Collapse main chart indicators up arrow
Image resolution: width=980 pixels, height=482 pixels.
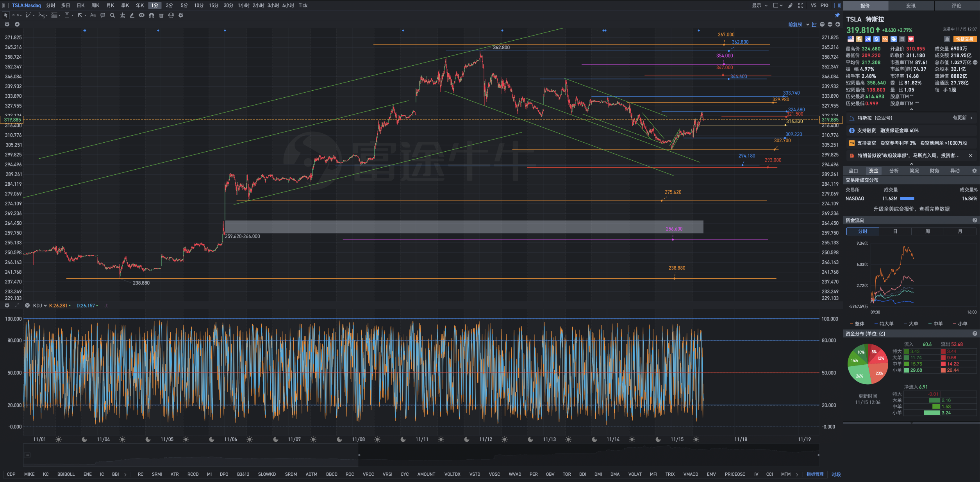(17, 24)
